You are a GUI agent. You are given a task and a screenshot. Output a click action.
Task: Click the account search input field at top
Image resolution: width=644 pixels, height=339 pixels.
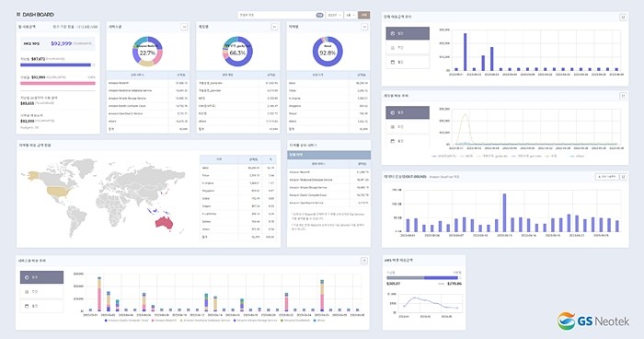tap(276, 15)
